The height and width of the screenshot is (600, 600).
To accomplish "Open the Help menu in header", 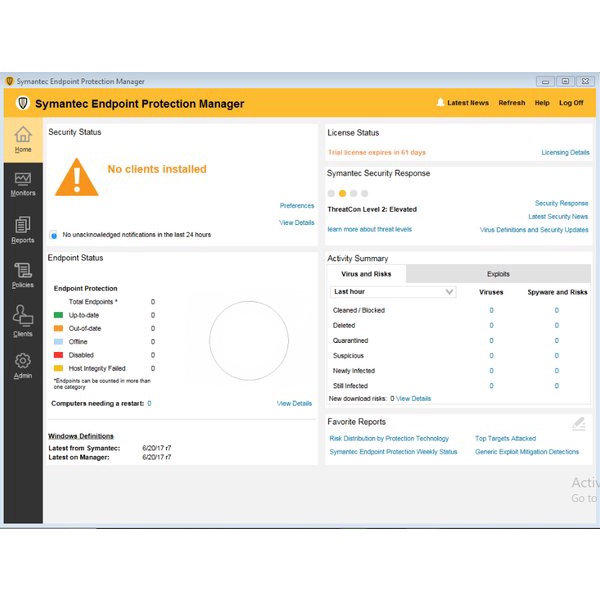I will (x=542, y=103).
